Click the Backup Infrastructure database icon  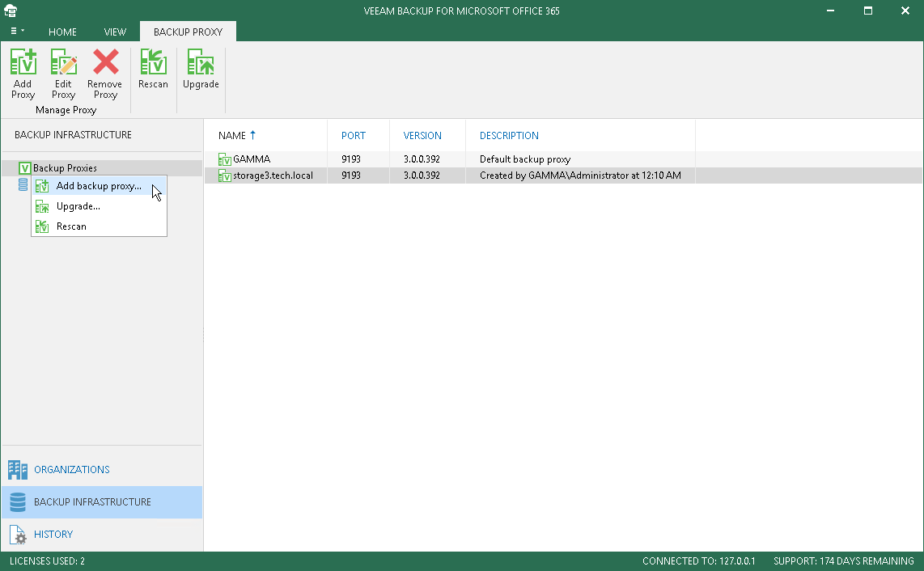tap(18, 502)
